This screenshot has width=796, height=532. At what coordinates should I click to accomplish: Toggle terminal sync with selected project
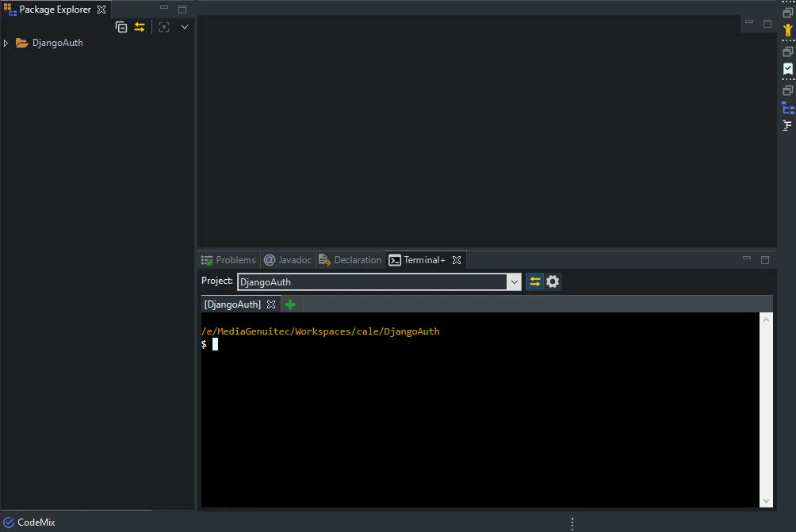point(535,281)
